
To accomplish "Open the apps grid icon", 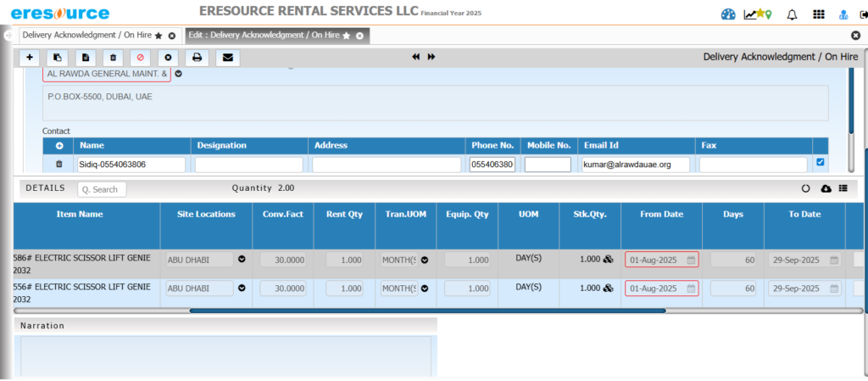I will (818, 14).
